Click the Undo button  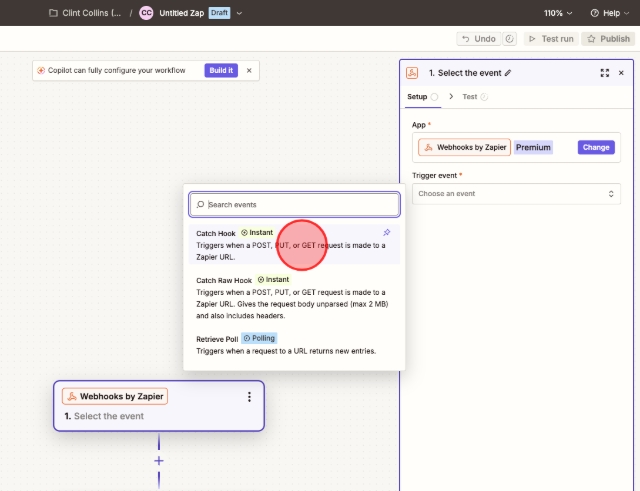coord(478,39)
